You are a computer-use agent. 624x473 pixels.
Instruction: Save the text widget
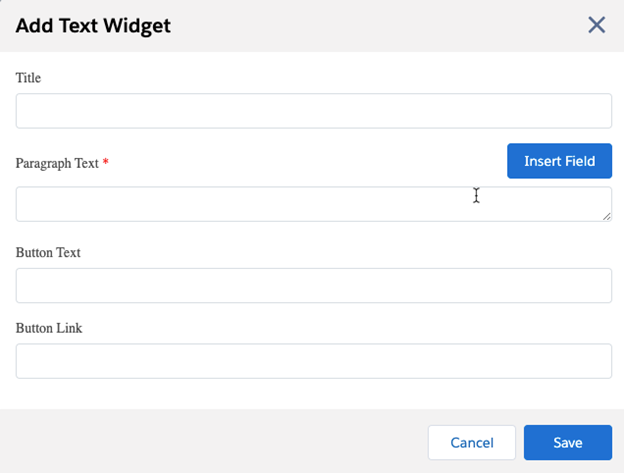point(567,443)
